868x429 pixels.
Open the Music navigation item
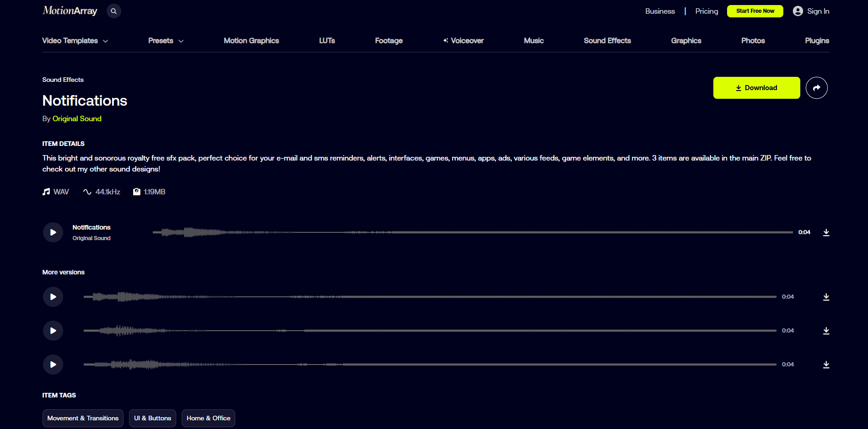[534, 41]
